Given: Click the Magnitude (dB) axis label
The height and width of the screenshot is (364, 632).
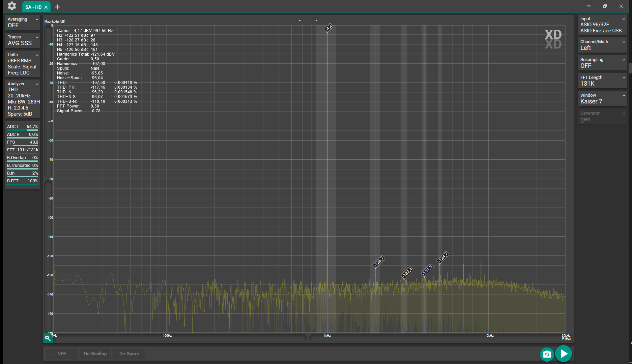Looking at the screenshot, I should coord(55,22).
